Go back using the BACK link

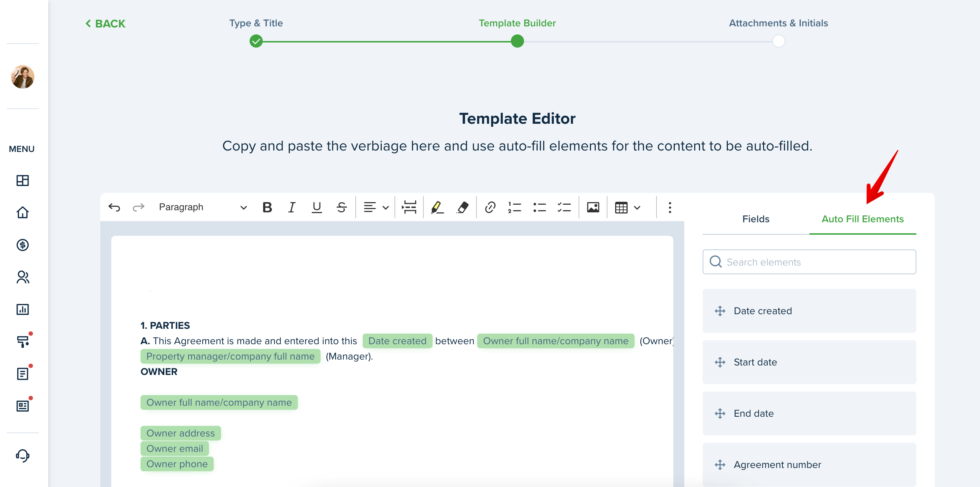coord(105,23)
